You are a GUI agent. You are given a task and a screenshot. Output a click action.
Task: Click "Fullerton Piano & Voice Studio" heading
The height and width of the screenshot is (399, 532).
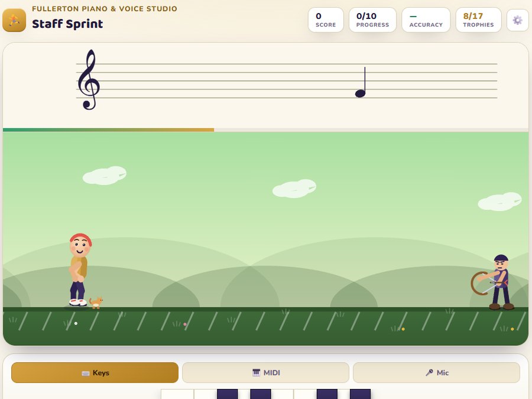(x=105, y=8)
